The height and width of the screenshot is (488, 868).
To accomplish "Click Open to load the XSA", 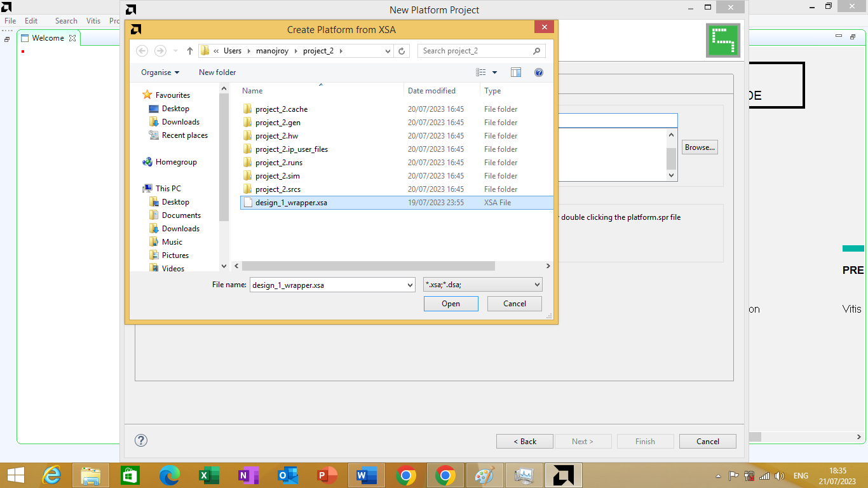I will (451, 304).
